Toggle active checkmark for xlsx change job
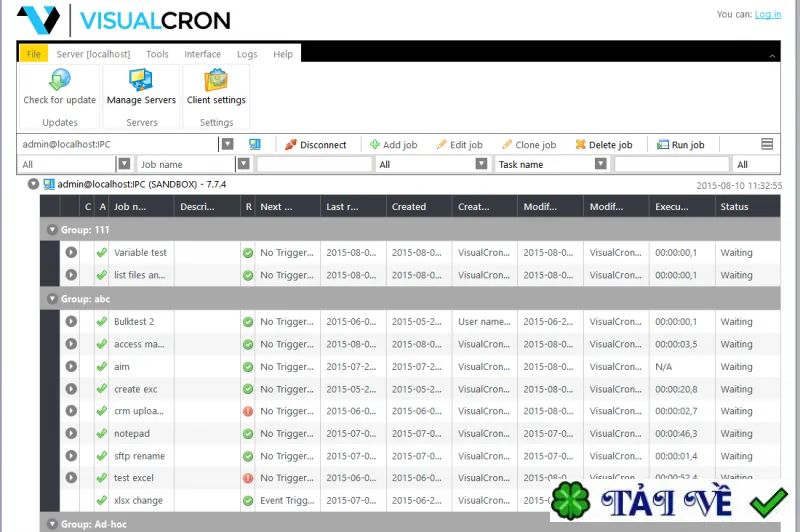The width and height of the screenshot is (800, 532). click(x=102, y=500)
